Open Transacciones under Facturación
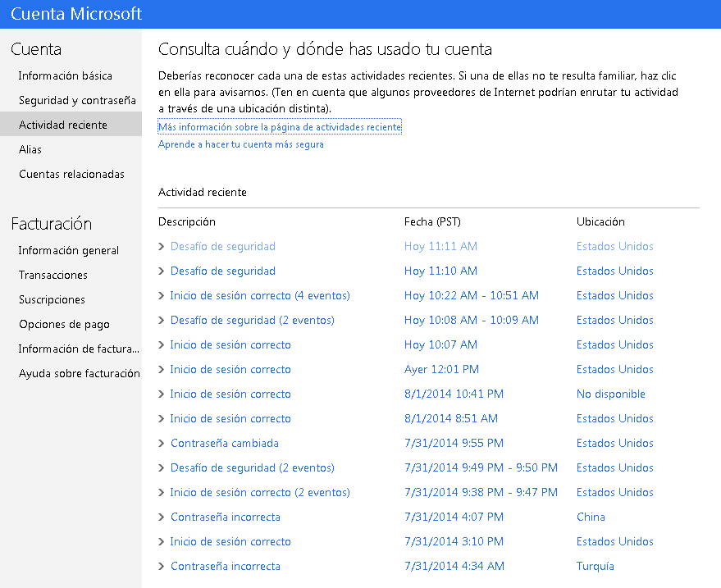This screenshot has height=588, width=721. click(x=52, y=275)
